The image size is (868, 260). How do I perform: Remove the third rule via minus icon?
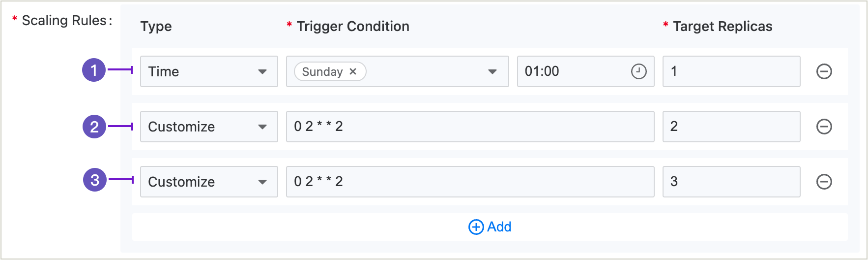tap(824, 182)
